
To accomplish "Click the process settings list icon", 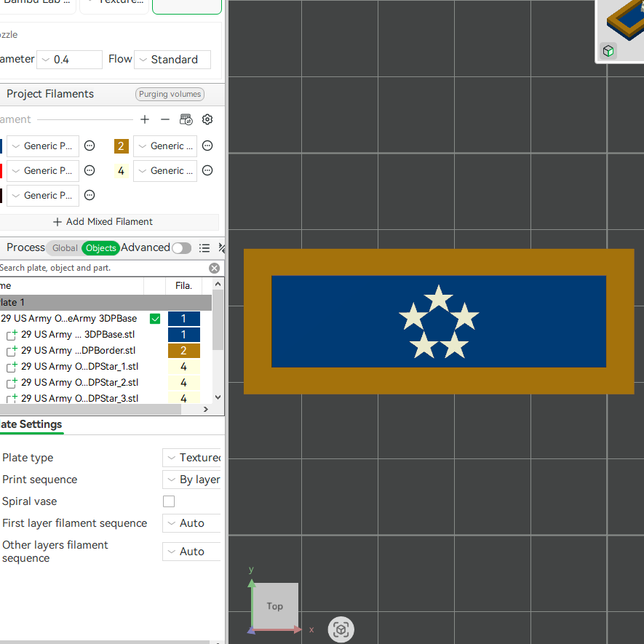I will point(204,248).
